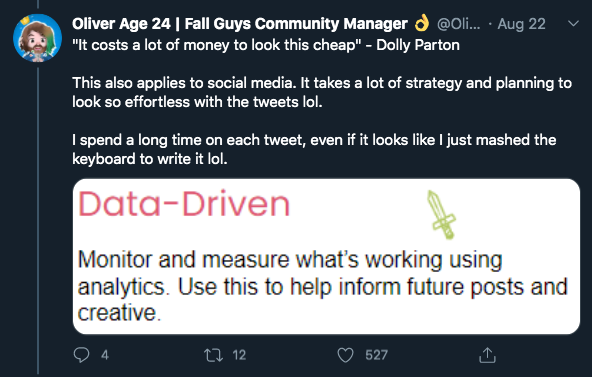Open the share tweet icon
This screenshot has width=592, height=377.
click(487, 355)
